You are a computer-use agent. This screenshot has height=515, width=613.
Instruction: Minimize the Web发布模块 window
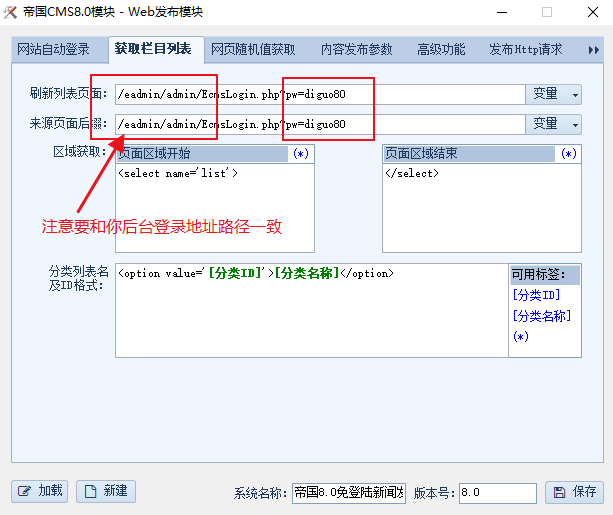pyautogui.click(x=502, y=13)
